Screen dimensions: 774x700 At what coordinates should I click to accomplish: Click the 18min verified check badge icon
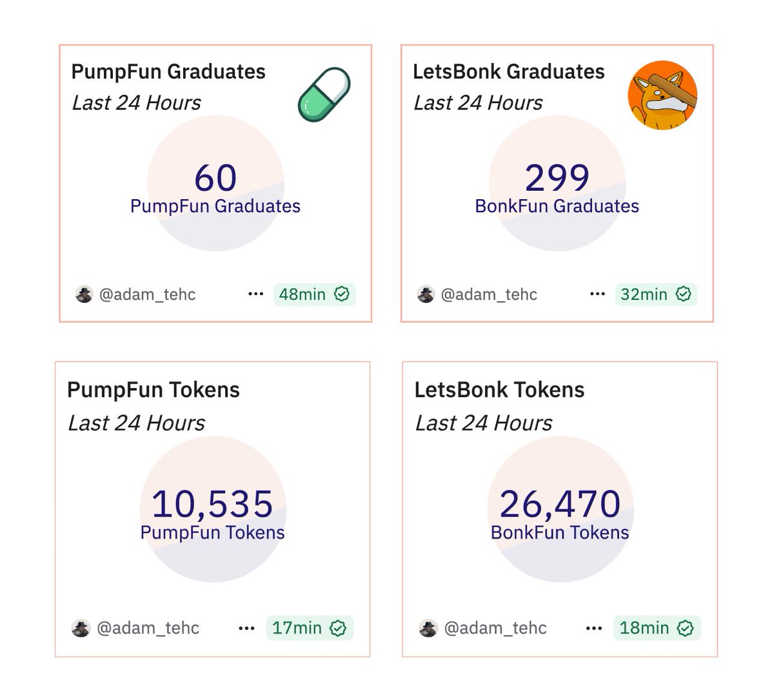click(x=686, y=628)
